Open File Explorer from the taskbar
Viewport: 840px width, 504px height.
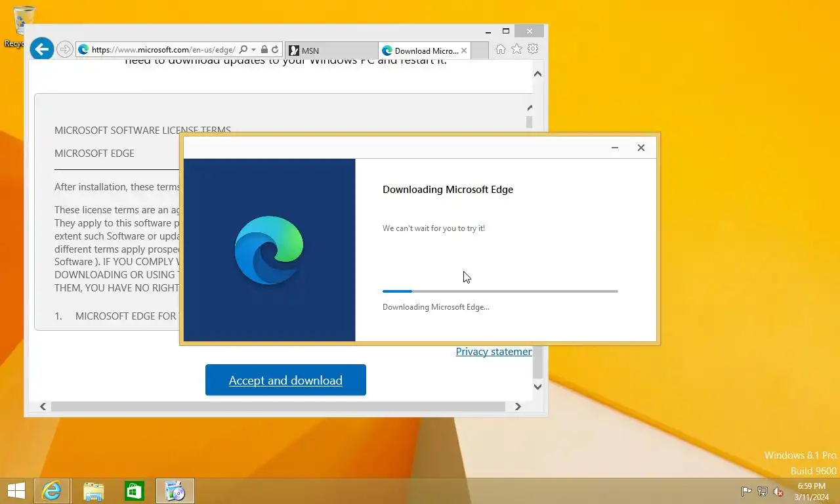[x=94, y=491]
